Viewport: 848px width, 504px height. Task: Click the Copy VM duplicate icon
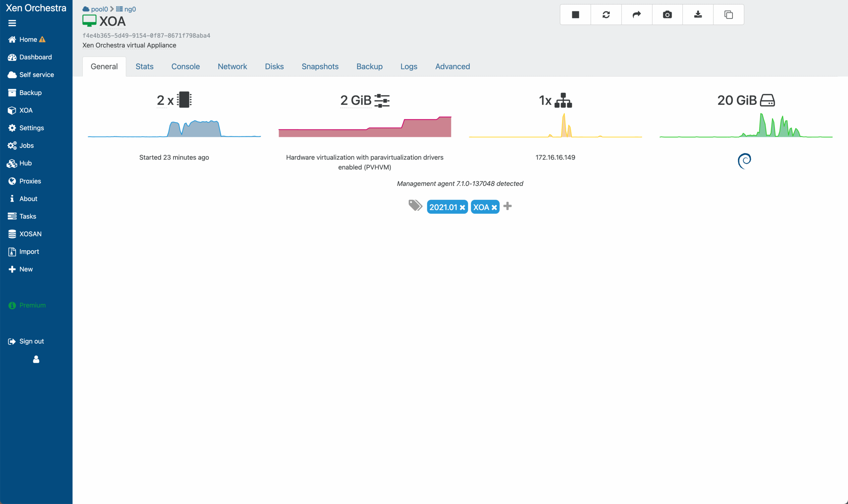[728, 15]
